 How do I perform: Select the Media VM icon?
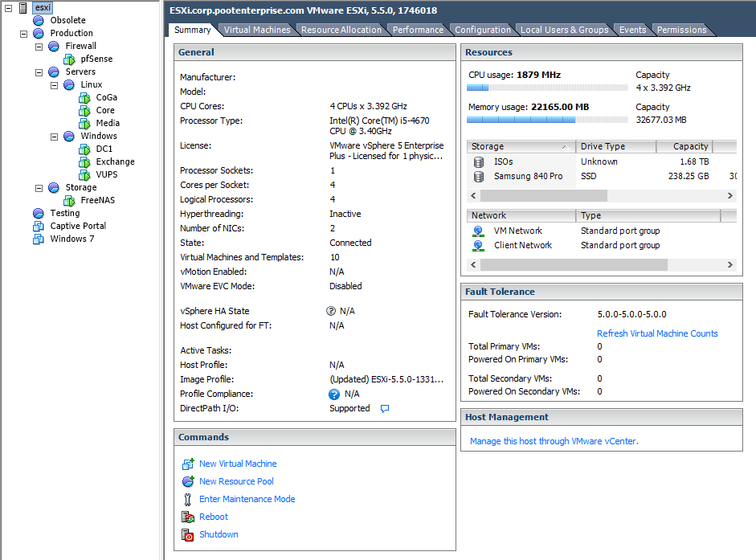pyautogui.click(x=85, y=124)
